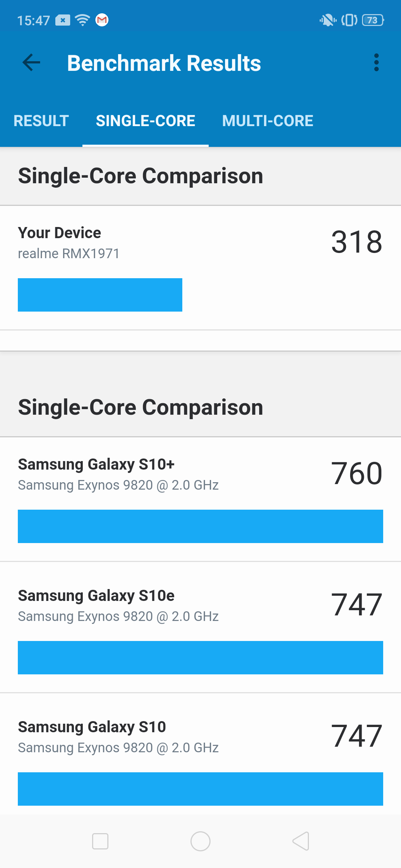
Task: Tap the Your Device score bar
Action: point(100,295)
